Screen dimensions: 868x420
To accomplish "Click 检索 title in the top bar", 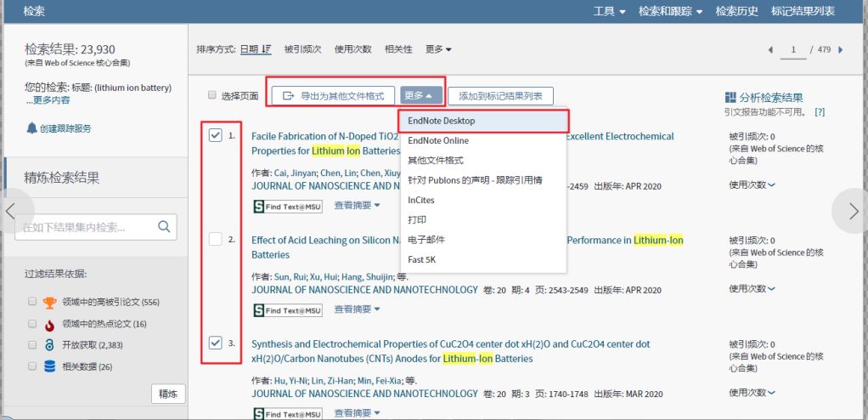I will [34, 11].
